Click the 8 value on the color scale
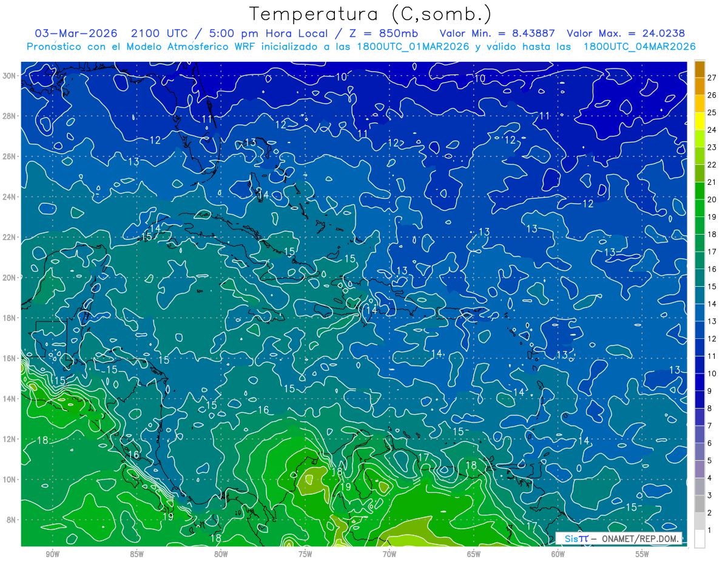728x562 pixels. [710, 408]
